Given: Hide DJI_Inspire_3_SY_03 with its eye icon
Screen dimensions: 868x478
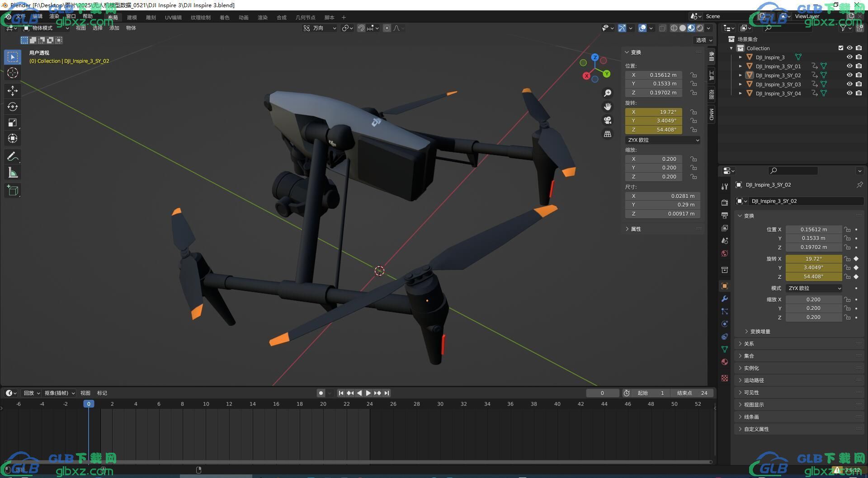Looking at the screenshot, I should (849, 84).
